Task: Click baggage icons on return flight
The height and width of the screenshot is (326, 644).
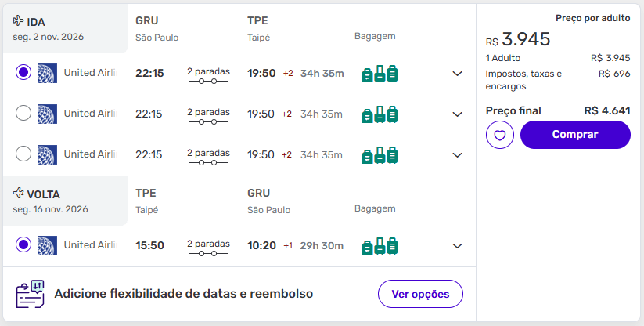Action: click(380, 246)
